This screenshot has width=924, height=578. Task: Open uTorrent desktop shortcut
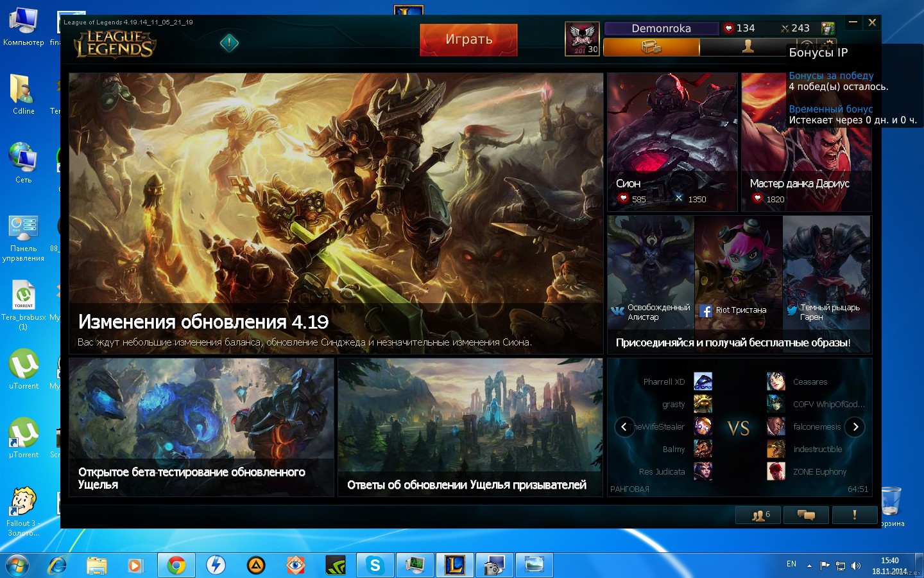pos(24,369)
